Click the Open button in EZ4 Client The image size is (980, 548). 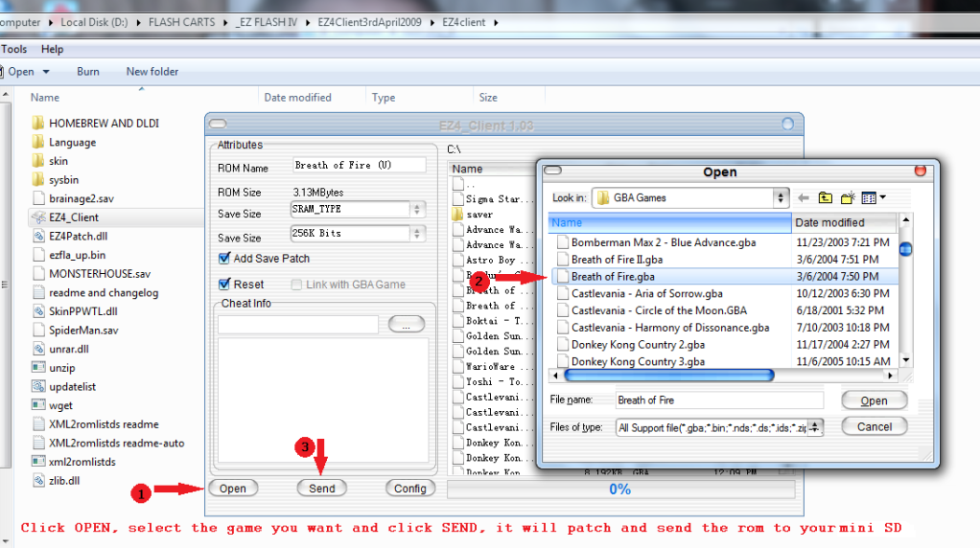coord(232,488)
